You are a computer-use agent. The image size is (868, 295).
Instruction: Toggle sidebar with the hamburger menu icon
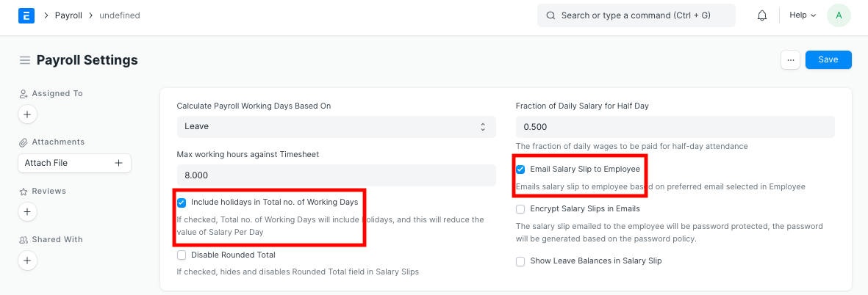(x=25, y=60)
